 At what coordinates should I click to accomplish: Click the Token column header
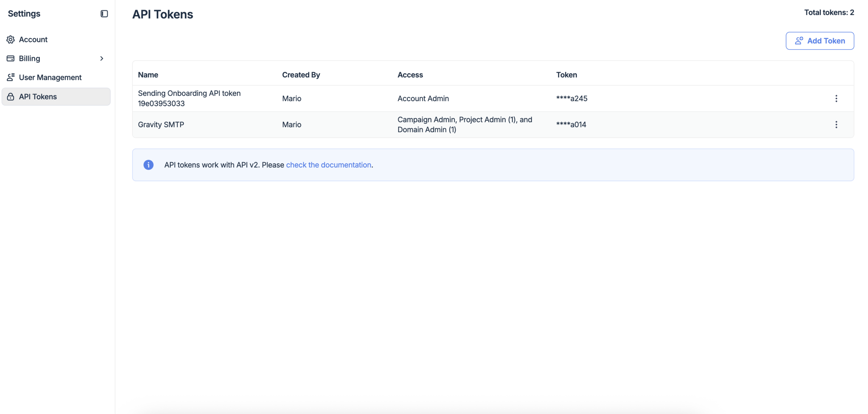pos(566,75)
